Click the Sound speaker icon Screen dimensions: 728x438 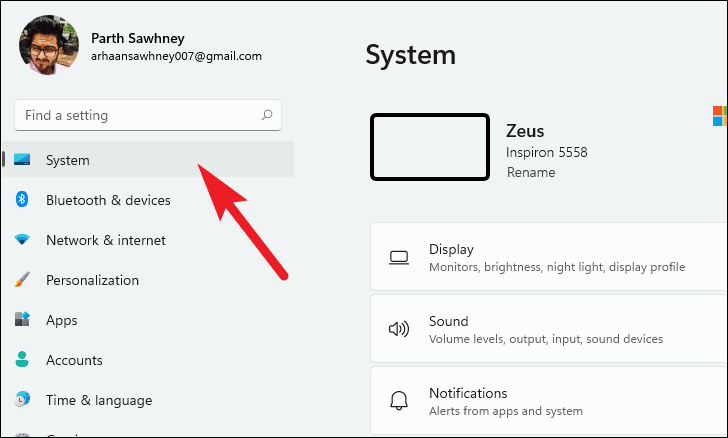point(399,329)
